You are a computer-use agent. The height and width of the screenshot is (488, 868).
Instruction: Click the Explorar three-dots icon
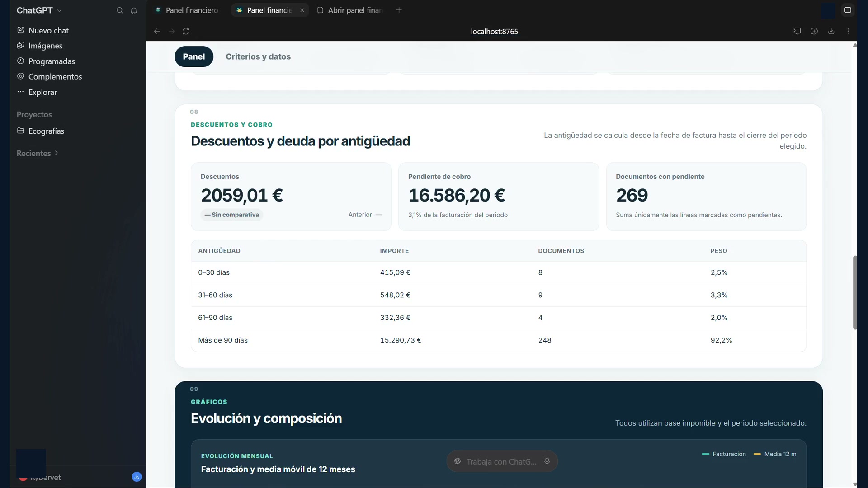coord(20,92)
